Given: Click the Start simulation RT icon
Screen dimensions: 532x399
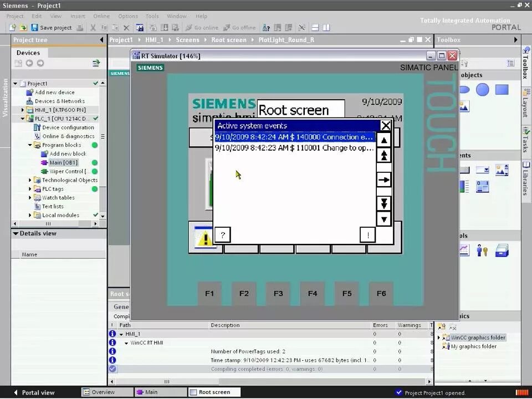Looking at the screenshot, I should (176, 28).
